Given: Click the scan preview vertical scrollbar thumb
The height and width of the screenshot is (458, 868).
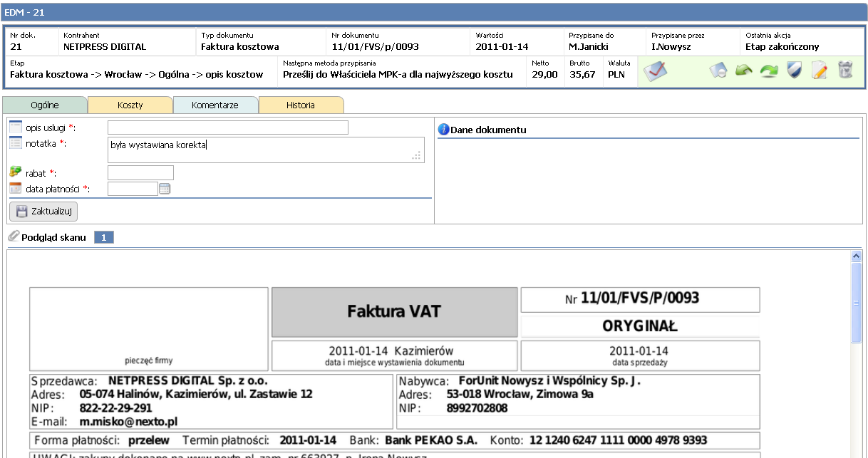Looking at the screenshot, I should pos(857,303).
